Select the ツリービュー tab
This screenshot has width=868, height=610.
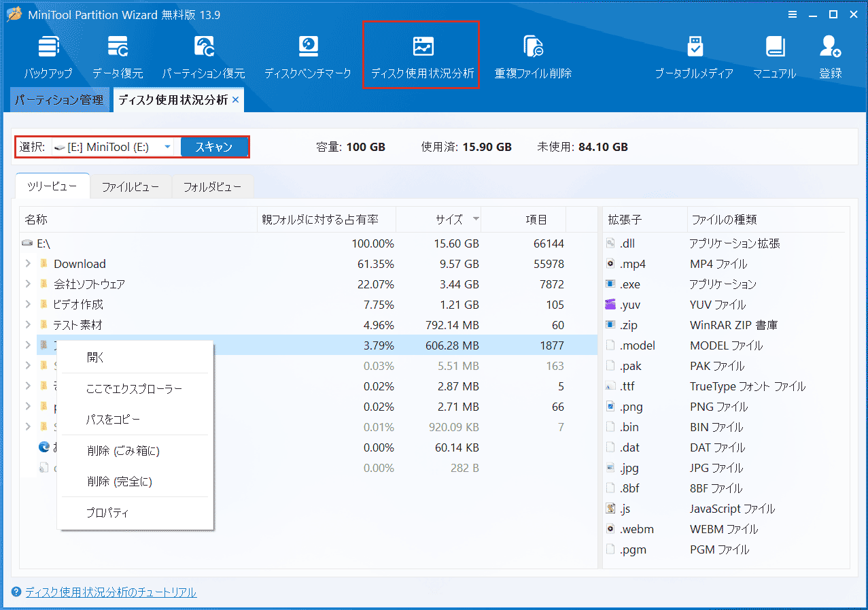(x=52, y=186)
